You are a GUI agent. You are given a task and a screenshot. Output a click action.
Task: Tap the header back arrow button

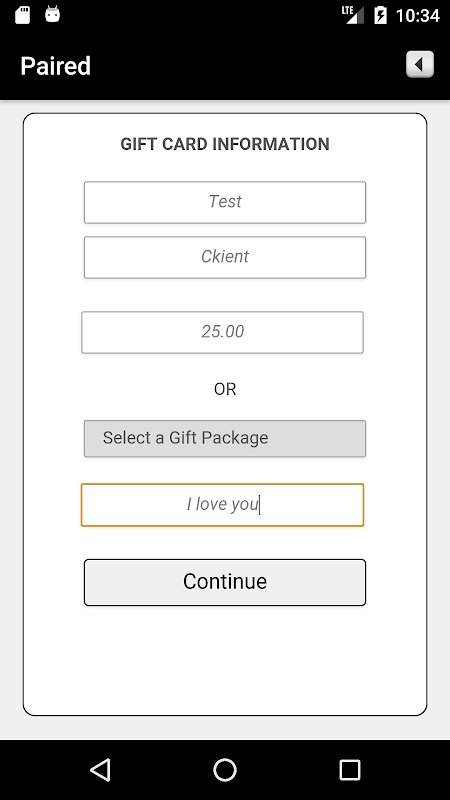420,65
